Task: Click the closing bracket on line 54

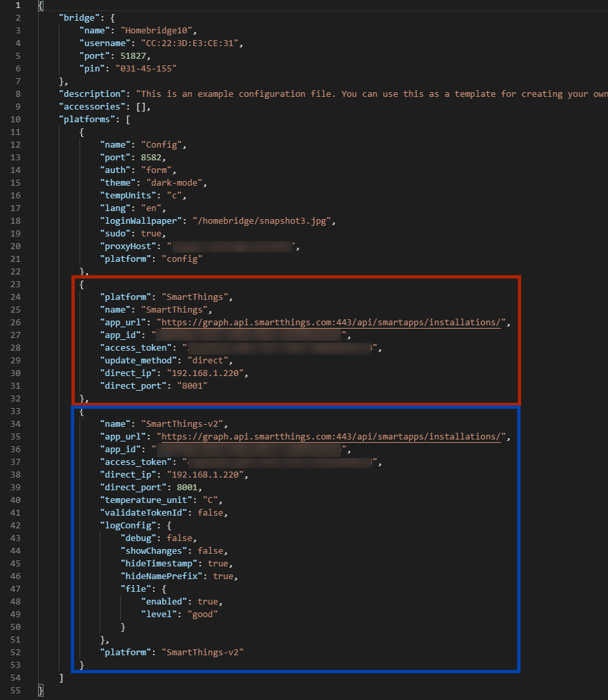Action: point(61,678)
